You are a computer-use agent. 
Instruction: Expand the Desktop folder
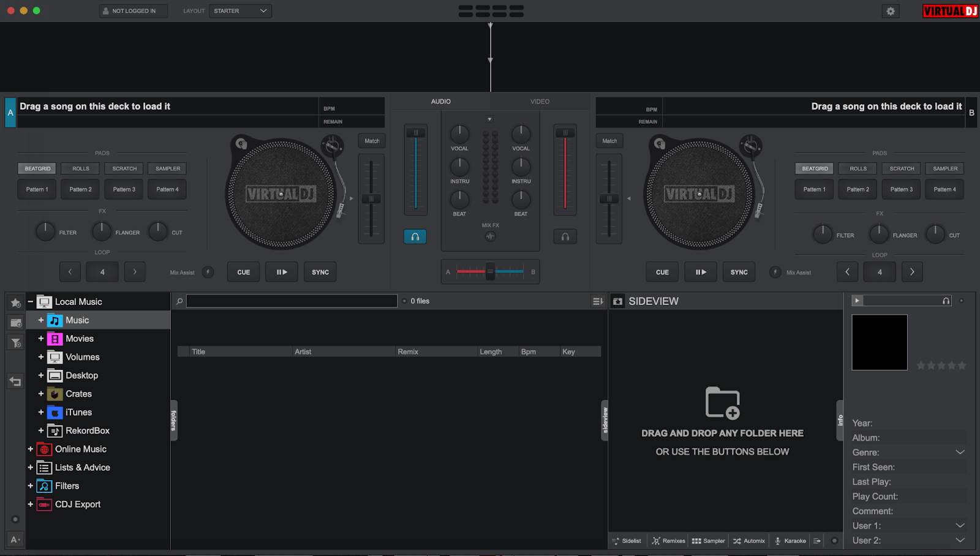(x=41, y=375)
